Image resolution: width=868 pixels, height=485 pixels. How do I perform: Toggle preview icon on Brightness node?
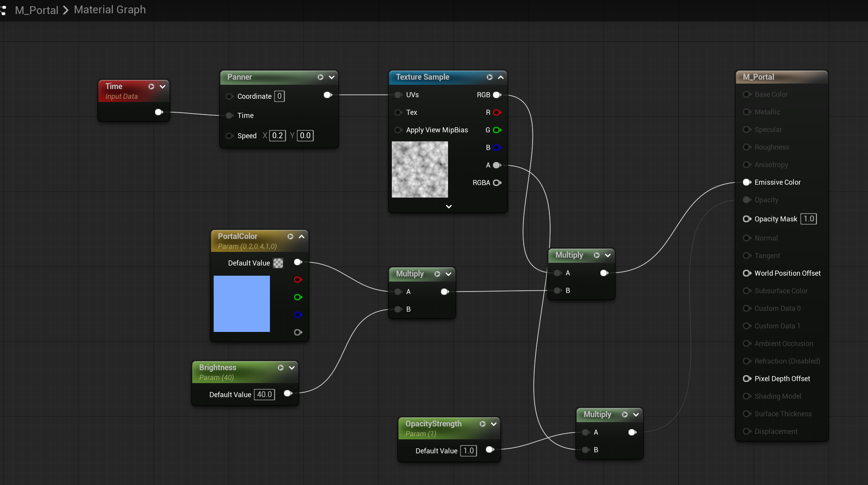coord(280,368)
